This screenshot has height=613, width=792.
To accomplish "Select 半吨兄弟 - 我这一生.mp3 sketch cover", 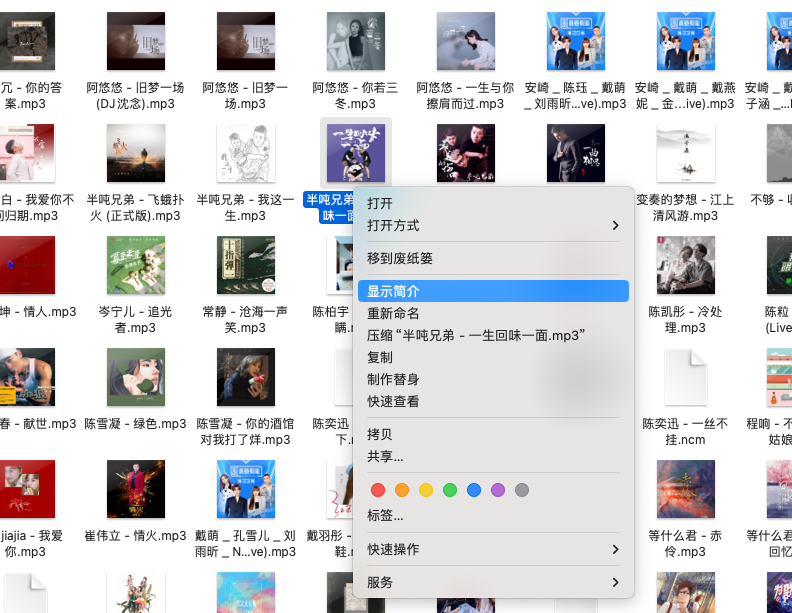I will click(246, 154).
